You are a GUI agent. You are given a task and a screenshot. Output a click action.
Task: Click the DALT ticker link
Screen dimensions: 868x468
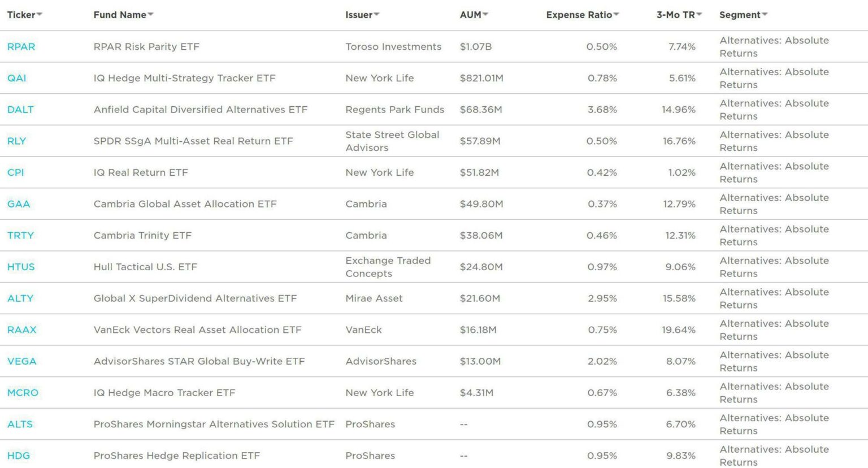[20, 110]
